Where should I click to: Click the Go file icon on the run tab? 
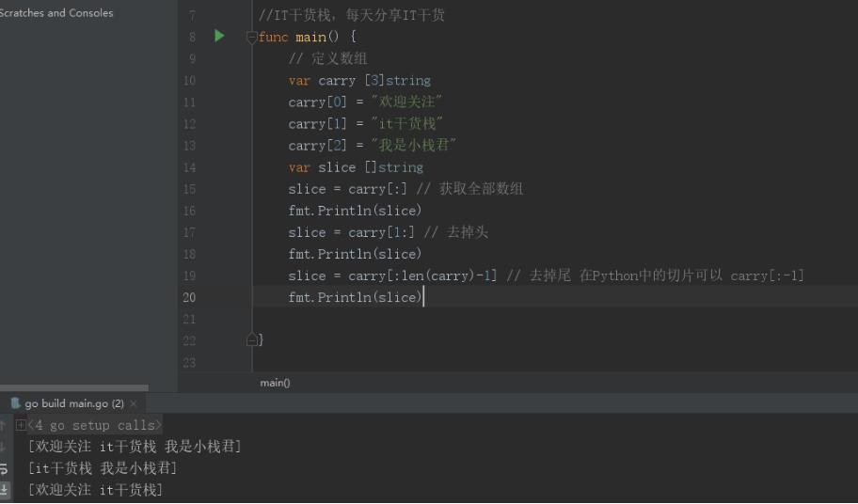[16, 403]
